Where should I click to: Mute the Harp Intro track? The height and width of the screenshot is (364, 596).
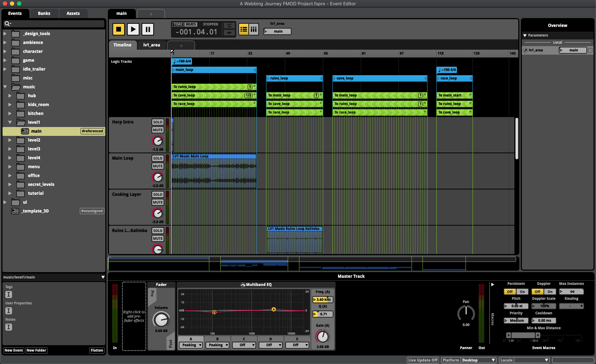pos(158,130)
